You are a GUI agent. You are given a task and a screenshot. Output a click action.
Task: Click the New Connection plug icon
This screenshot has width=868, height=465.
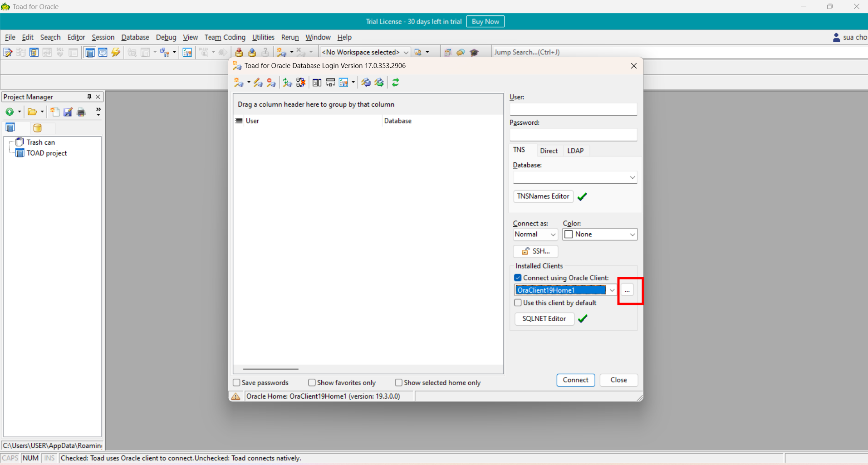click(x=238, y=82)
